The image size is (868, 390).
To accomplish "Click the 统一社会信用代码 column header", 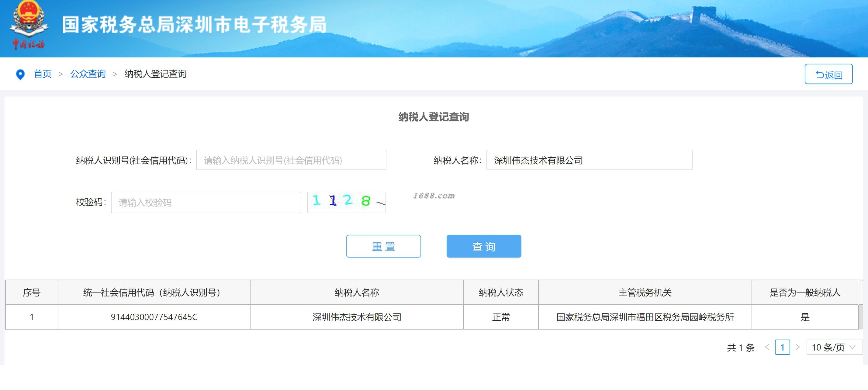I will click(x=154, y=292).
